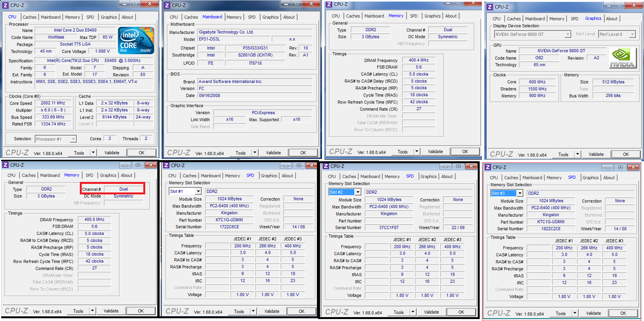Click the 'Intel Core 2 Duo E8400' name field
The image size is (644, 321).
(x=75, y=30)
